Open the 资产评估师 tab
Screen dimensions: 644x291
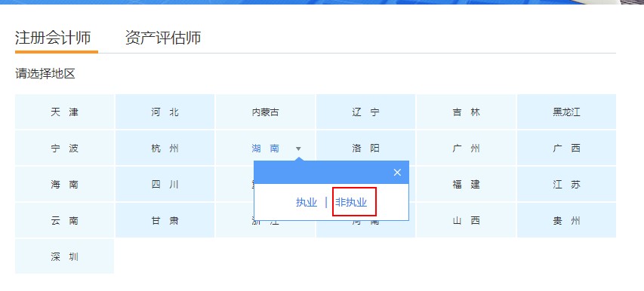pyautogui.click(x=163, y=38)
